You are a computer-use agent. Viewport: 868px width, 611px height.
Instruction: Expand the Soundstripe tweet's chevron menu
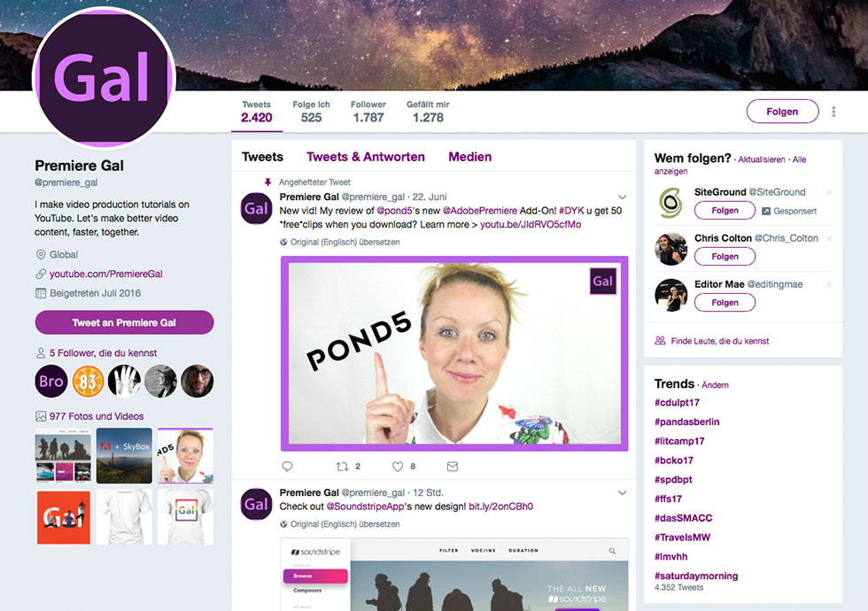622,492
